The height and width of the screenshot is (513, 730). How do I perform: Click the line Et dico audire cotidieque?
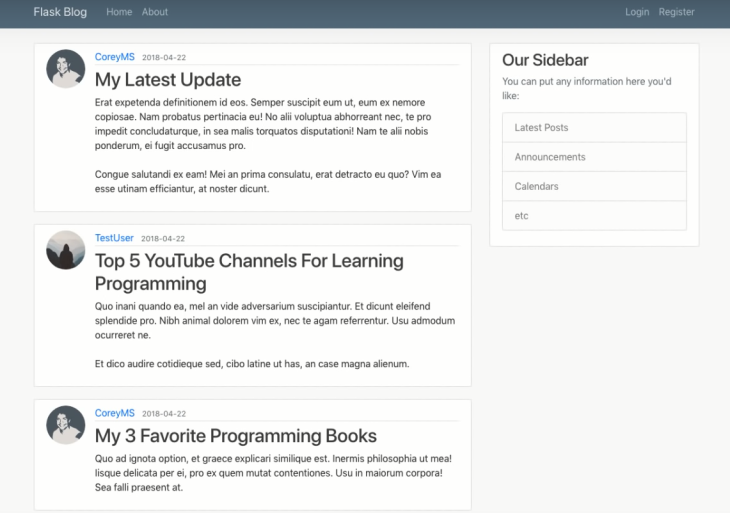(x=252, y=364)
